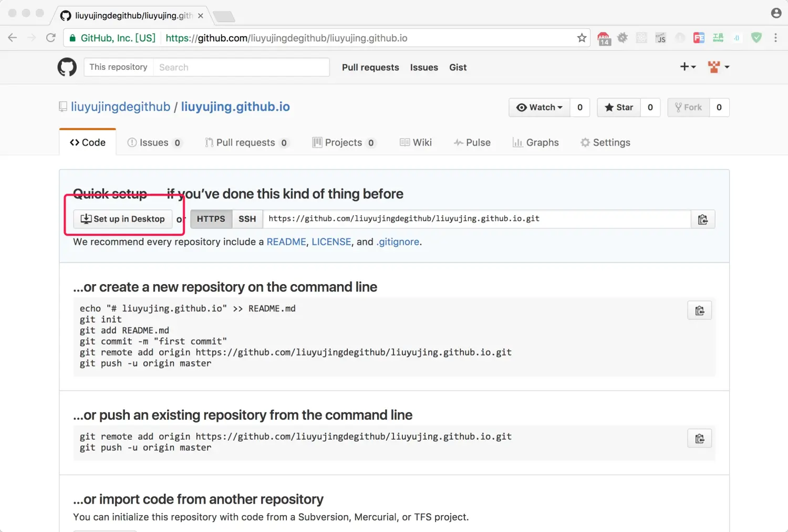Select the clone URL text field
Screen dimensions: 788x532
tap(476, 219)
